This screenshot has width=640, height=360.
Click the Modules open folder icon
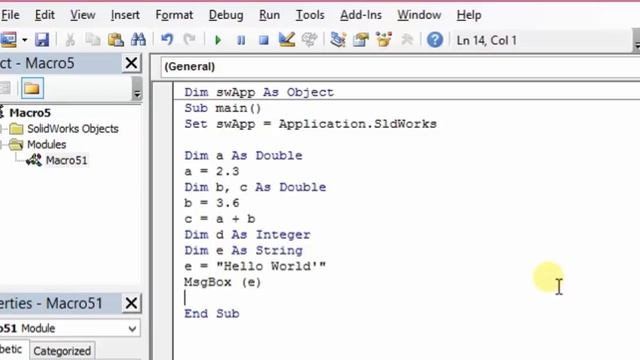point(16,144)
